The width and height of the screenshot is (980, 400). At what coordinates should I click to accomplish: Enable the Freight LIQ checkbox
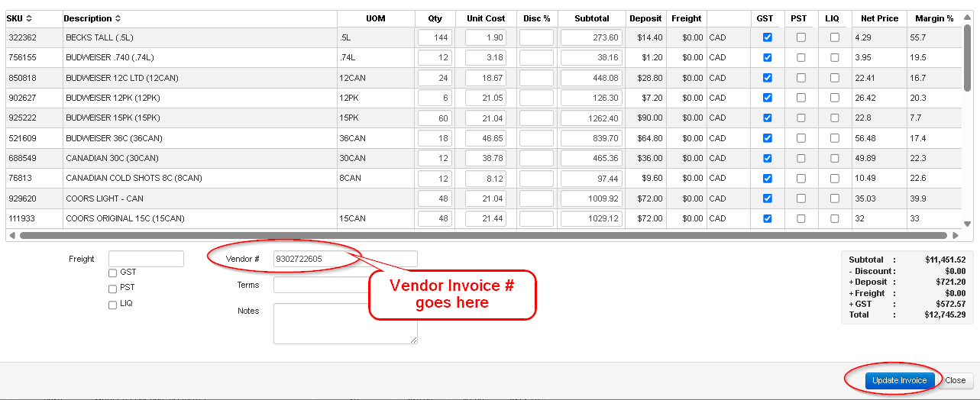tap(113, 305)
